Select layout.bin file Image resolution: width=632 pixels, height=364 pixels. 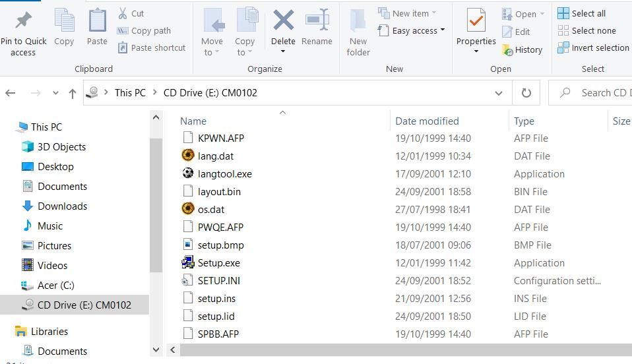[x=219, y=191]
